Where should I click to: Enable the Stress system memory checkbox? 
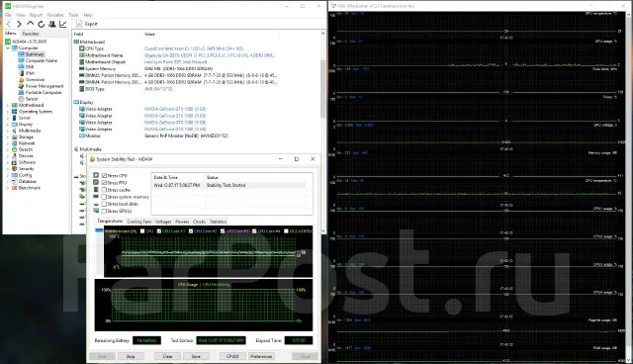coord(104,197)
